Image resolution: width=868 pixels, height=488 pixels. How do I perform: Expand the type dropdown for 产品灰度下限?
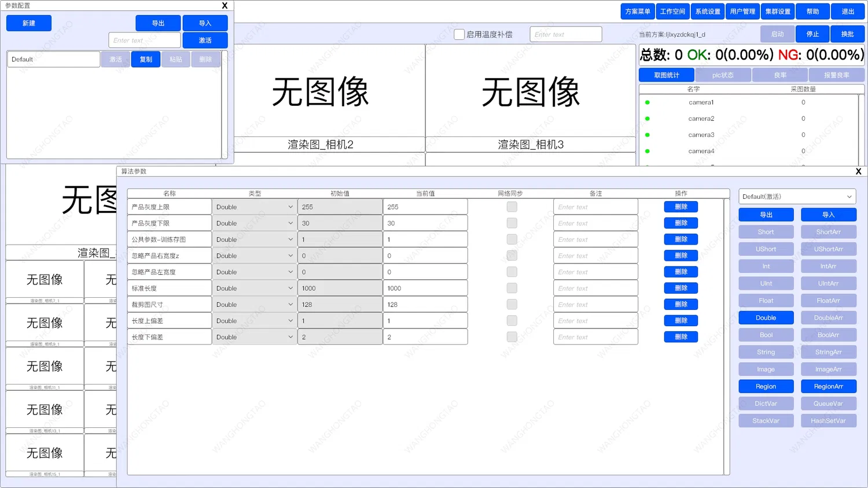pos(255,223)
